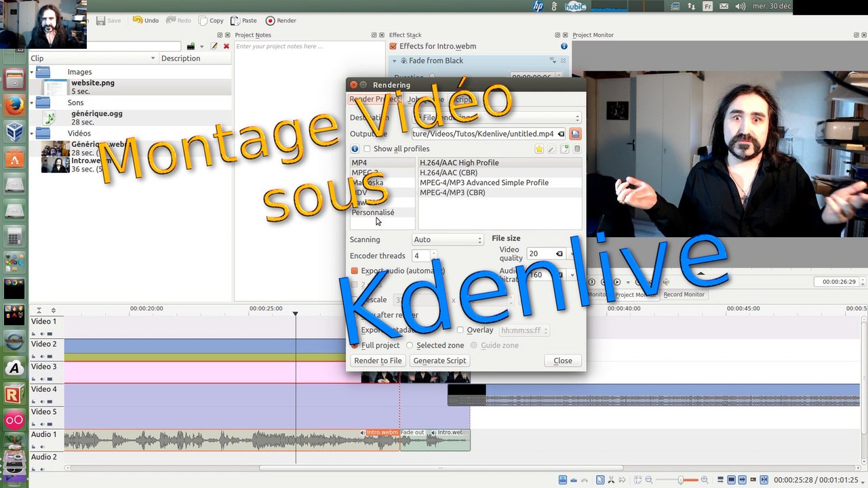This screenshot has height=488, width=868.
Task: Click the timeline horizontal scrollbar
Action: click(441, 468)
